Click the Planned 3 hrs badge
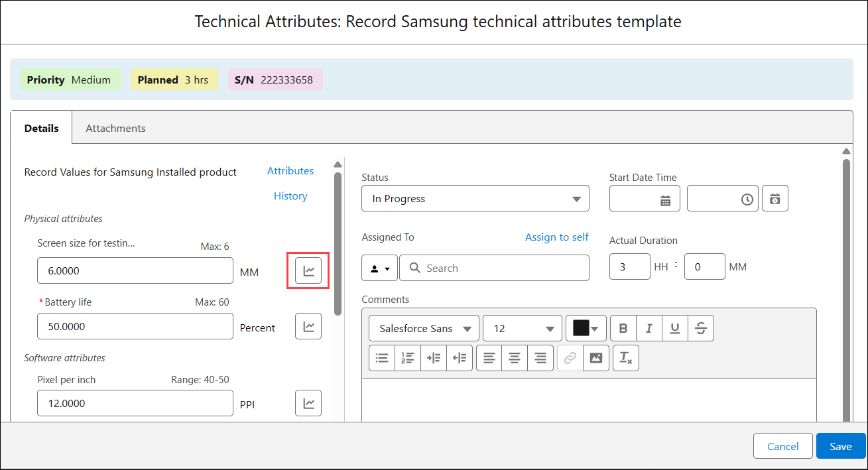The width and height of the screenshot is (868, 470). point(174,80)
